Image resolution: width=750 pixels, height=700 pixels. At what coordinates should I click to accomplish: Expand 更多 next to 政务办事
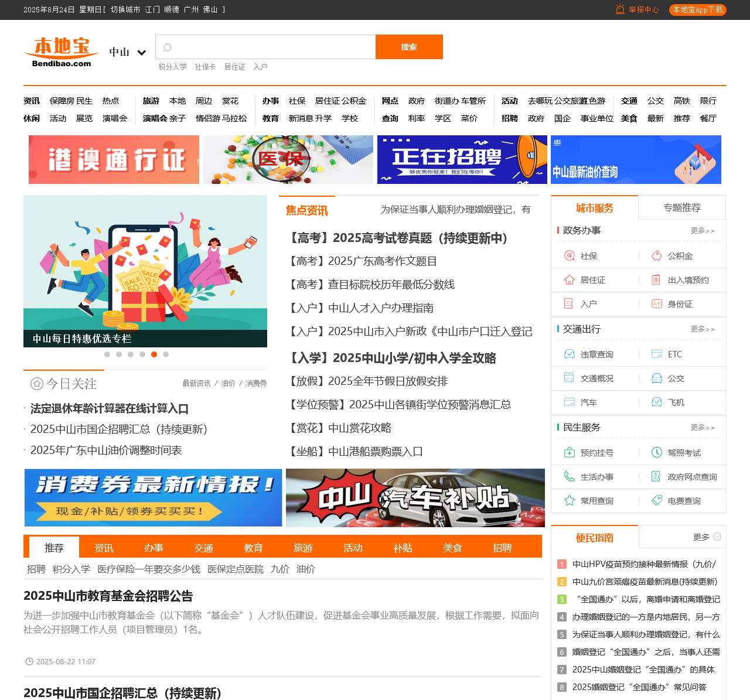click(x=702, y=231)
